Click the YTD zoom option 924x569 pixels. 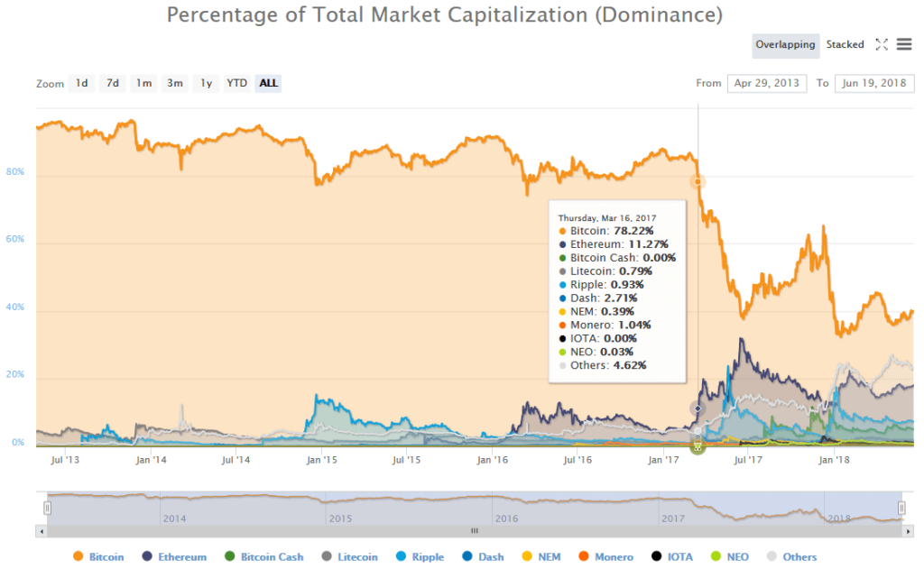(x=236, y=83)
